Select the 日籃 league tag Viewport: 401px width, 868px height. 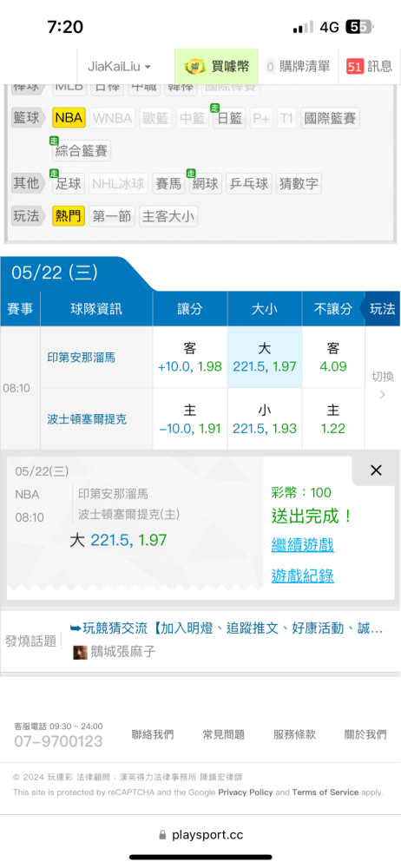point(229,118)
